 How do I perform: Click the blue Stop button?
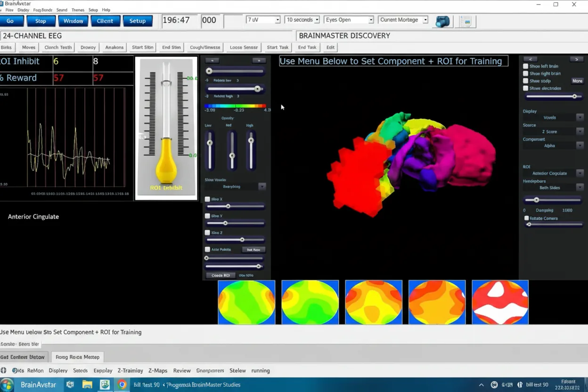click(41, 21)
